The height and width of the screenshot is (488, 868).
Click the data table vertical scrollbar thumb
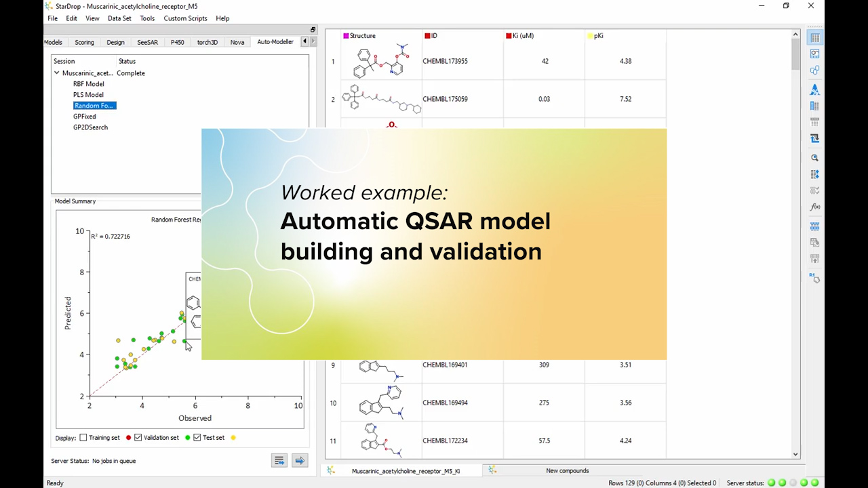[x=795, y=55]
